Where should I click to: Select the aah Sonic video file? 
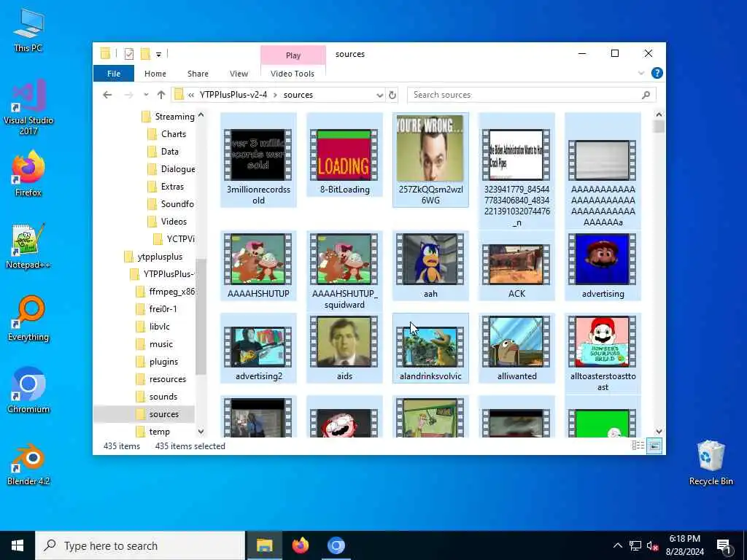pyautogui.click(x=430, y=265)
